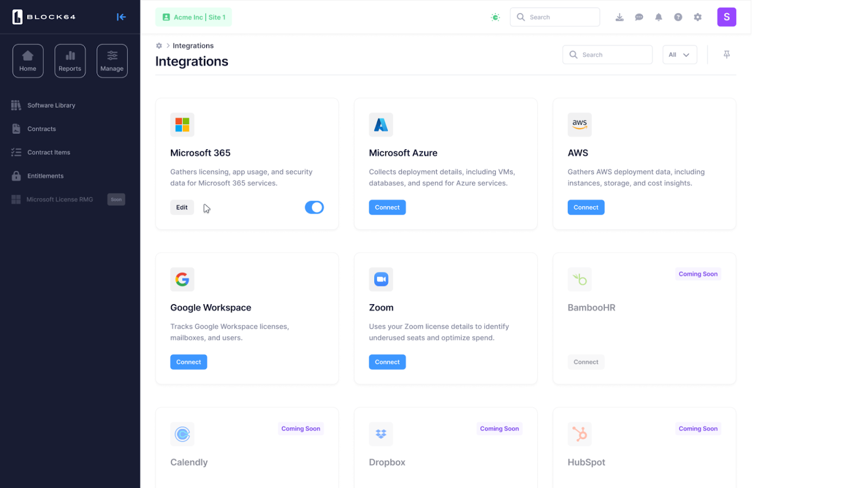The image size is (868, 488).
Task: Open the user avatar S menu
Action: coord(726,17)
